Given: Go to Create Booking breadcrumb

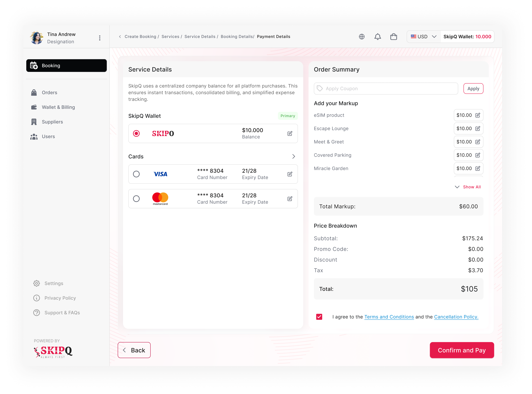Looking at the screenshot, I should (140, 36).
